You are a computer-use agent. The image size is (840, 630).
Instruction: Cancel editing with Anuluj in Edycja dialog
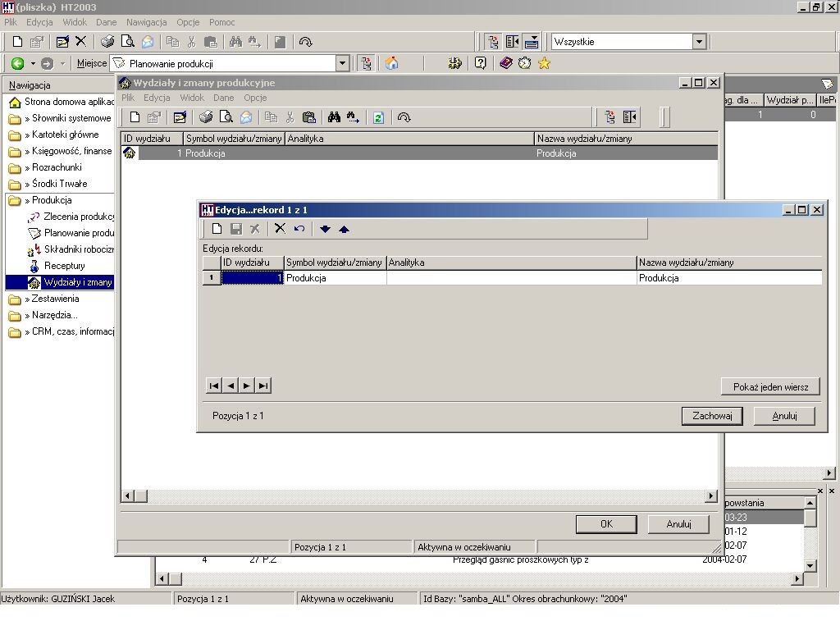click(x=784, y=416)
